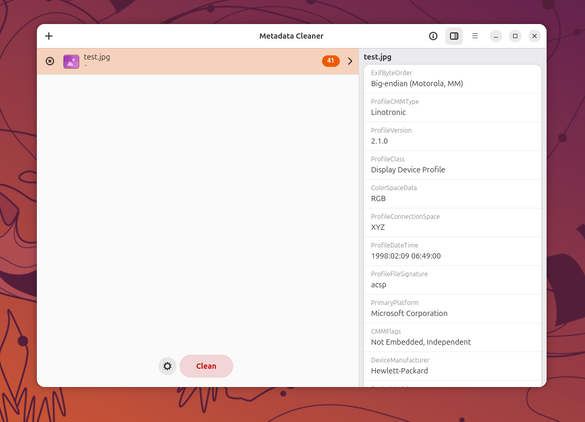Open the info about metadata icon
The width and height of the screenshot is (585, 422).
[x=433, y=36]
